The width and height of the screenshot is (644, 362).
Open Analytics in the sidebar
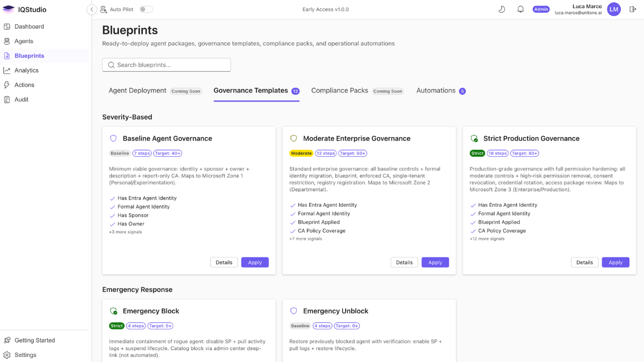(45, 70)
